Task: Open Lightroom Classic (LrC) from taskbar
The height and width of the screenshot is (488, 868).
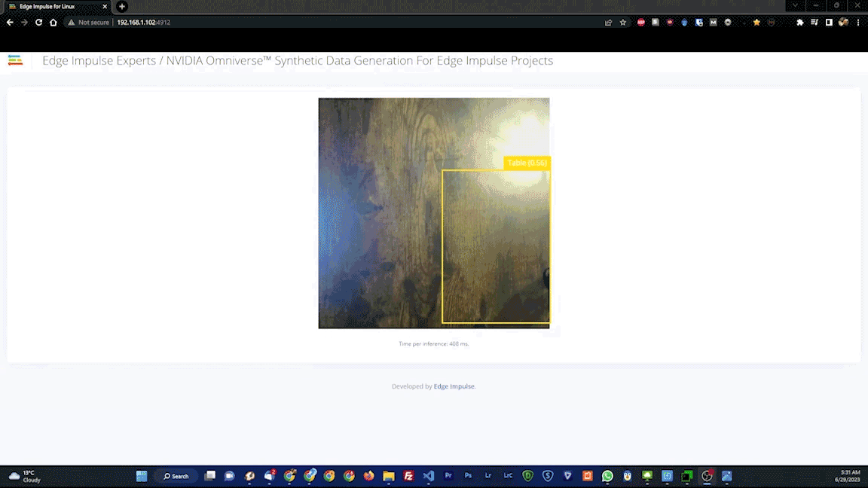Action: click(508, 476)
